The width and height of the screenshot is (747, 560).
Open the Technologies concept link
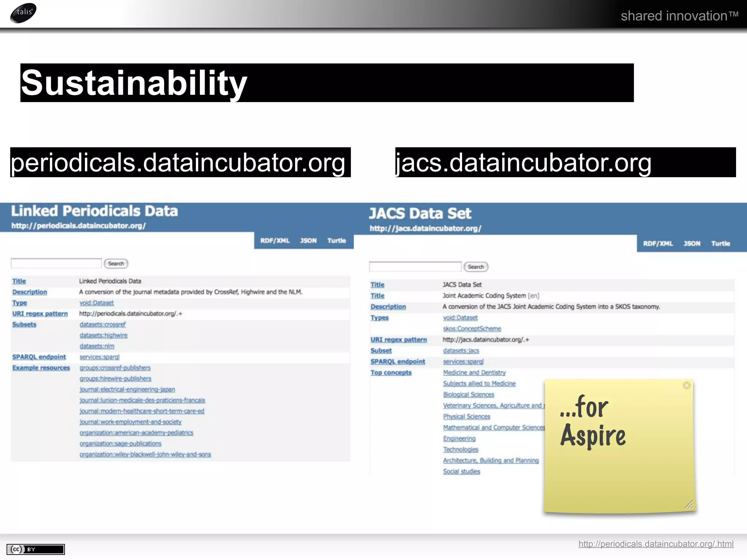(460, 450)
